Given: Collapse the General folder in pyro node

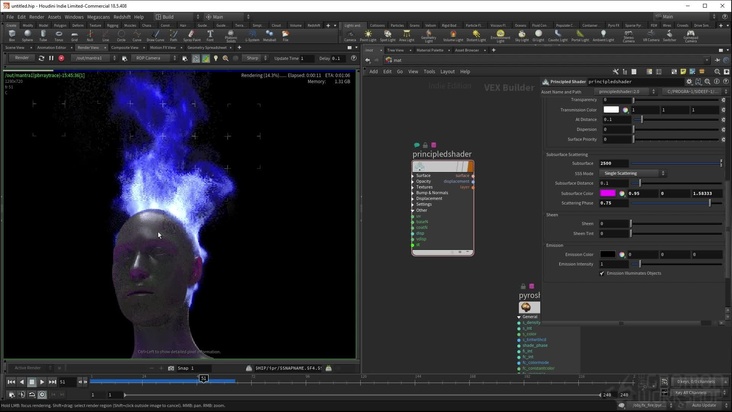Looking at the screenshot, I should pos(519,316).
